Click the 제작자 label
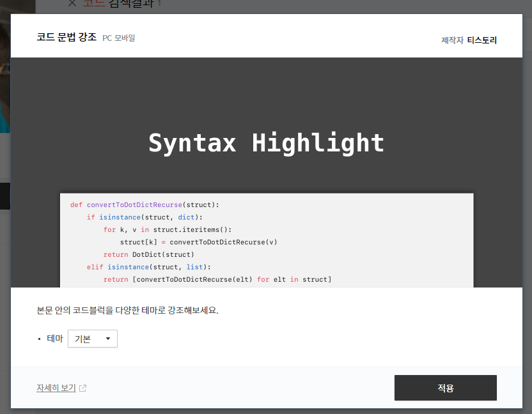Image resolution: width=532 pixels, height=414 pixels. [452, 40]
